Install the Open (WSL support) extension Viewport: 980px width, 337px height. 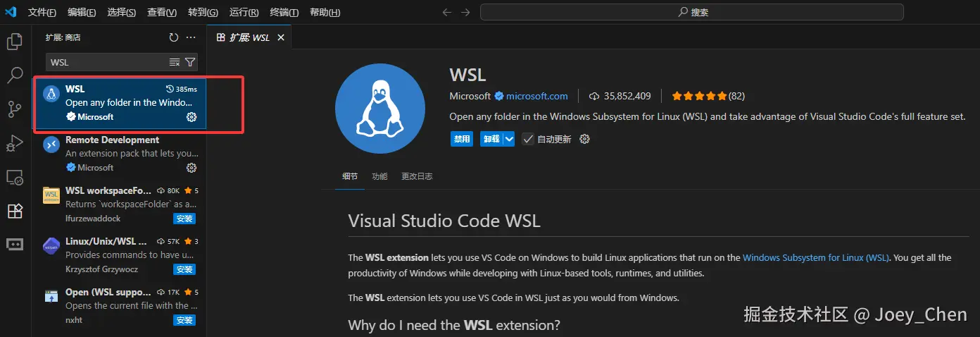pyautogui.click(x=184, y=320)
